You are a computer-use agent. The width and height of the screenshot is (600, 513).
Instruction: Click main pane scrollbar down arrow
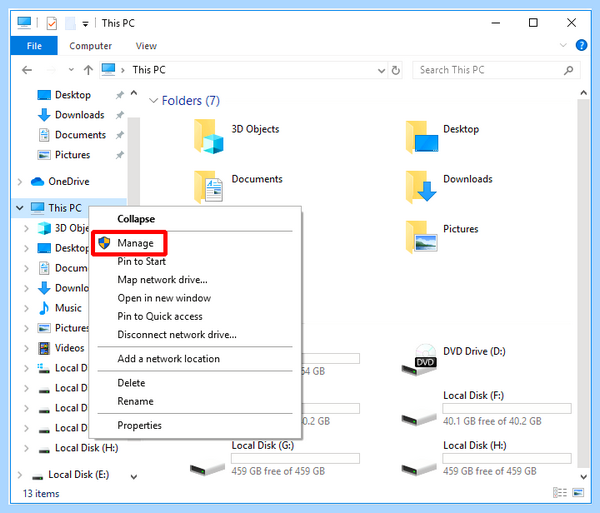coord(583,477)
